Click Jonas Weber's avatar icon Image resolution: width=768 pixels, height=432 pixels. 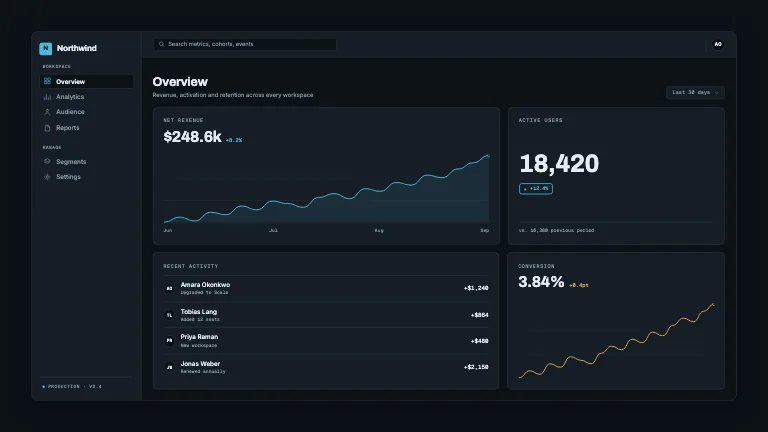169,367
